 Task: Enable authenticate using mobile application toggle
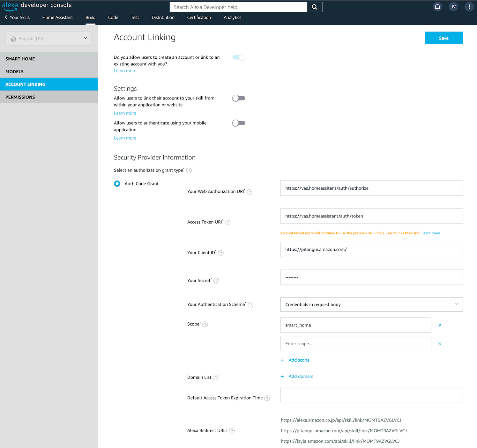(239, 123)
